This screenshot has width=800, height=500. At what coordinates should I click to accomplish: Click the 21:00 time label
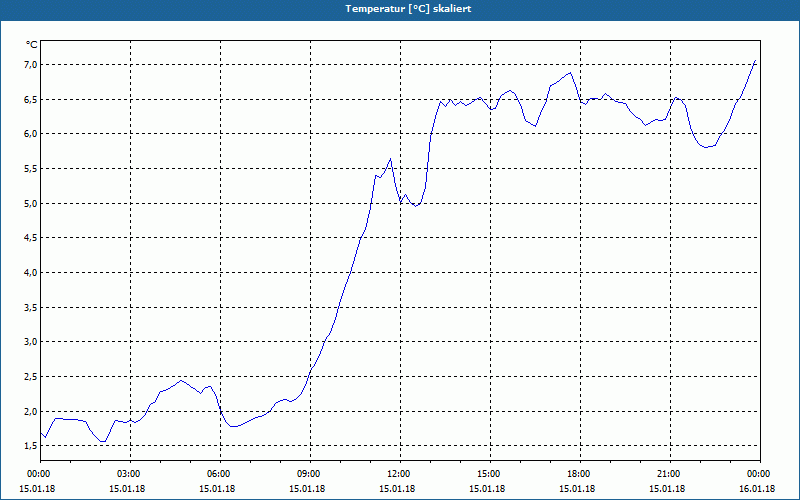[670, 474]
